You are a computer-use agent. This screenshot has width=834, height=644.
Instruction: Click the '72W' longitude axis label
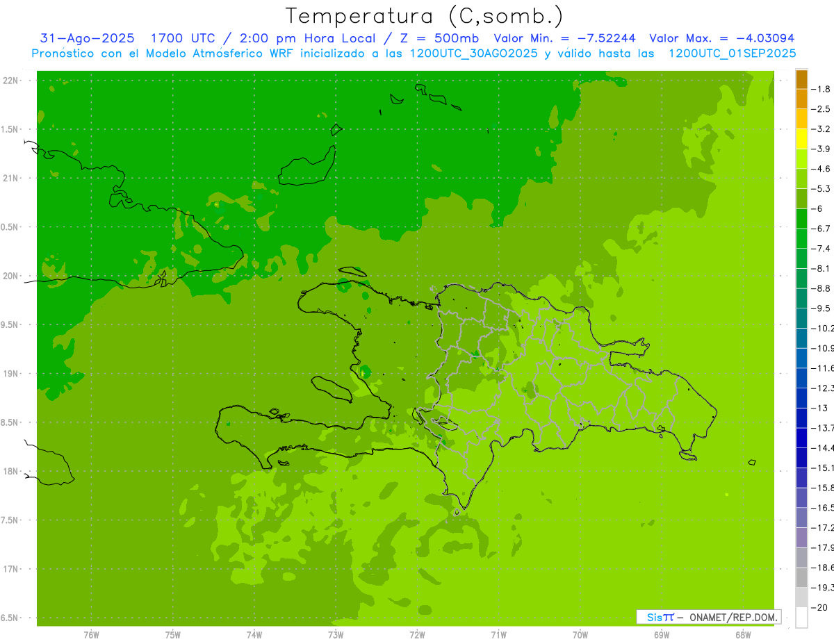[417, 635]
